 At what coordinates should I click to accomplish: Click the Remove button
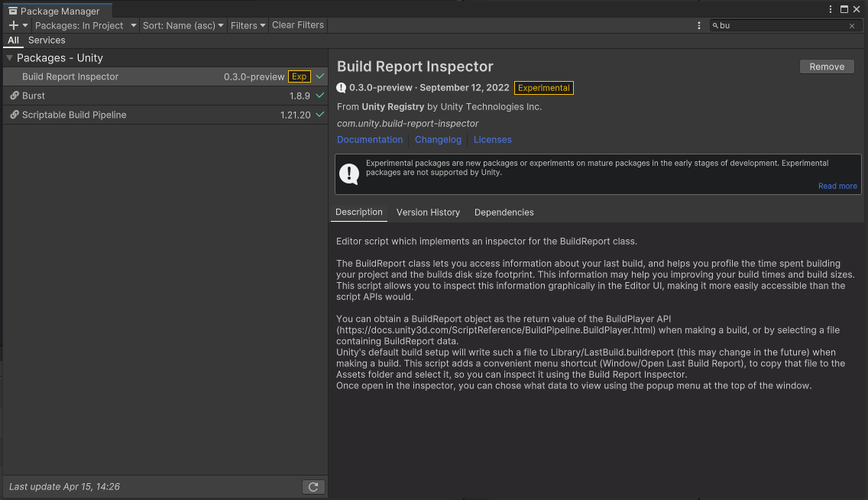(x=827, y=67)
